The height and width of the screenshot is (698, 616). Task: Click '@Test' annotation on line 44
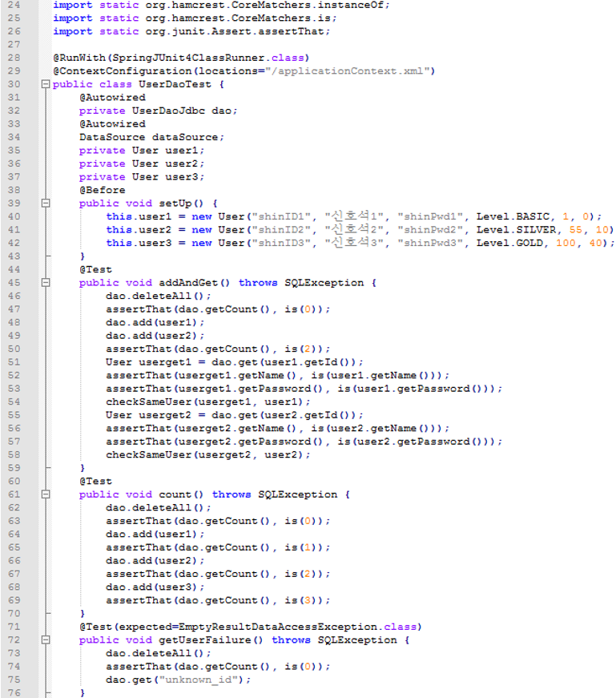coord(95,270)
